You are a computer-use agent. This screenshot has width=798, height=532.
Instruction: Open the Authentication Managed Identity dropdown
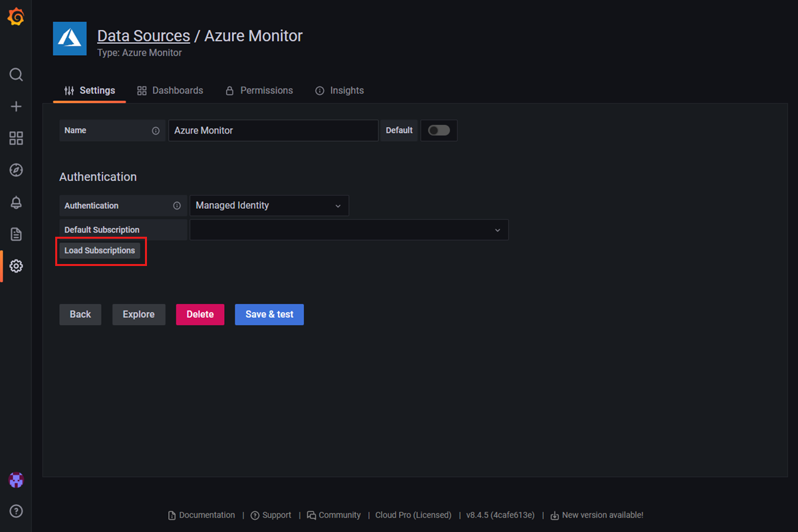click(x=269, y=205)
